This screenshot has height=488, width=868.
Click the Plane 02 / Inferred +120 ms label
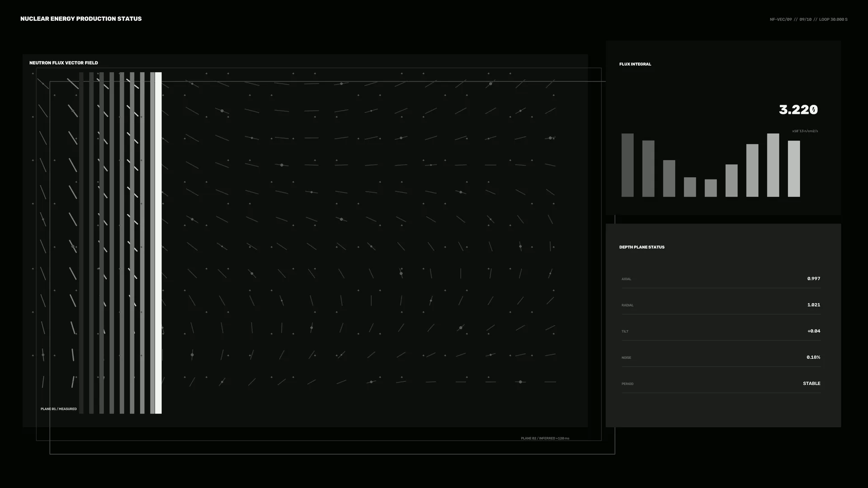point(545,438)
